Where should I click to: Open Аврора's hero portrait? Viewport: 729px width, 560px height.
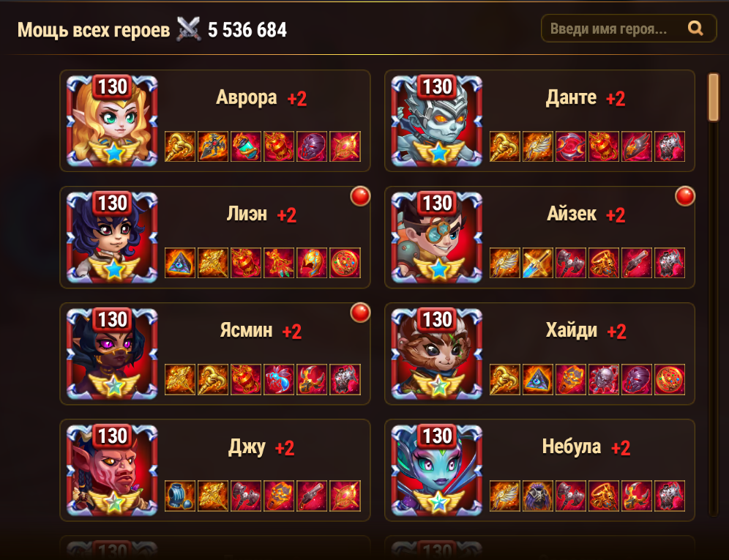tap(112, 121)
